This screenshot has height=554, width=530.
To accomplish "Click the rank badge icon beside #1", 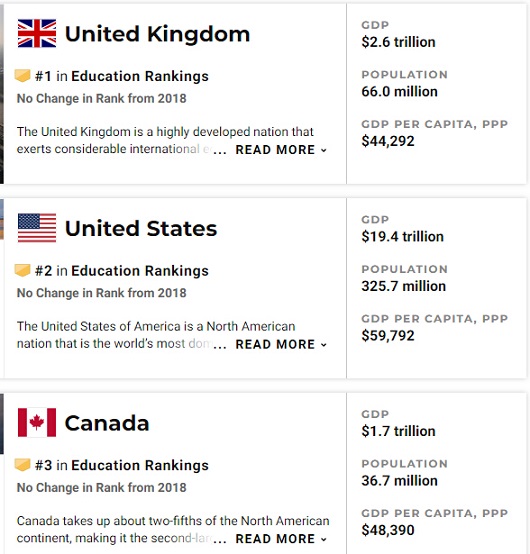I will pos(22,76).
